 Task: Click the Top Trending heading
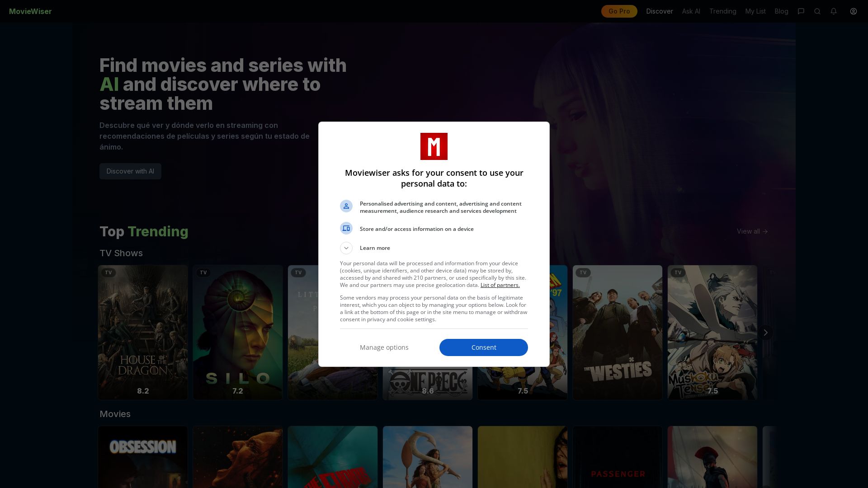[x=144, y=231]
